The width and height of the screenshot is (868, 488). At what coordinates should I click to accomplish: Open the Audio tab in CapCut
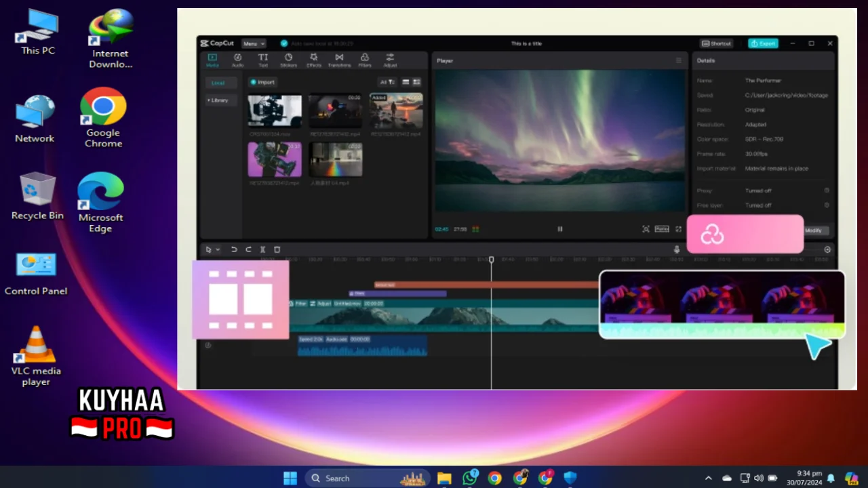[x=237, y=60]
